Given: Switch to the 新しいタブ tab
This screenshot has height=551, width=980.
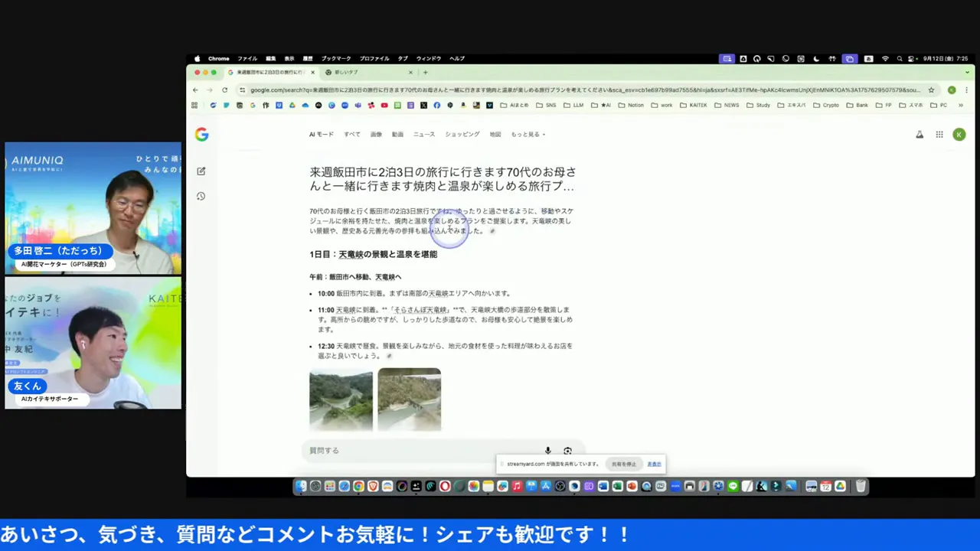Looking at the screenshot, I should pos(360,72).
